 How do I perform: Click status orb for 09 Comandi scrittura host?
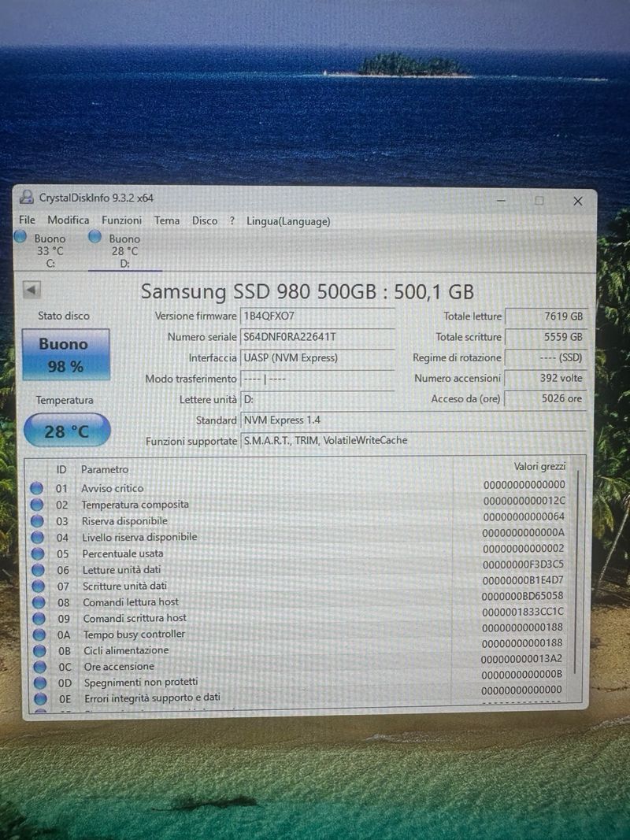coord(39,619)
